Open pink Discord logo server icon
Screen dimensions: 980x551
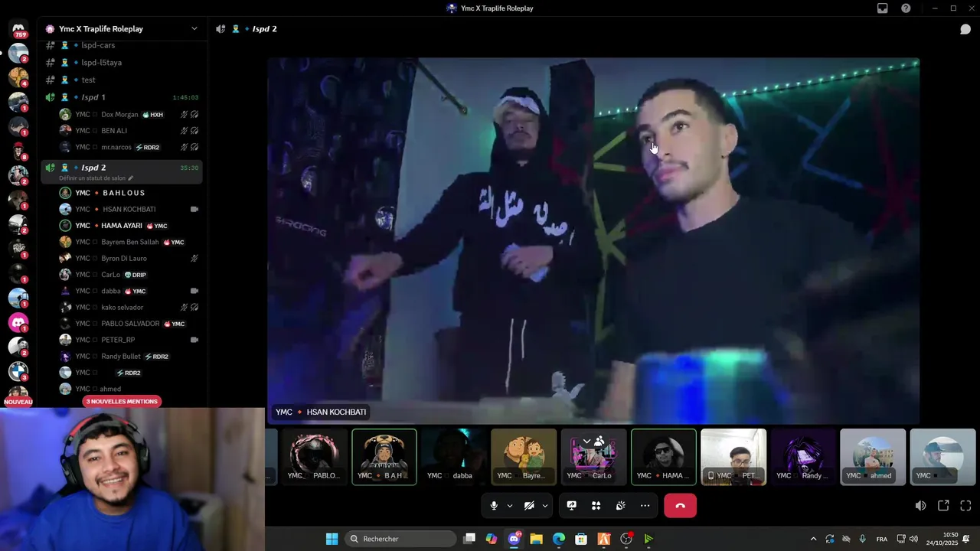click(x=18, y=322)
